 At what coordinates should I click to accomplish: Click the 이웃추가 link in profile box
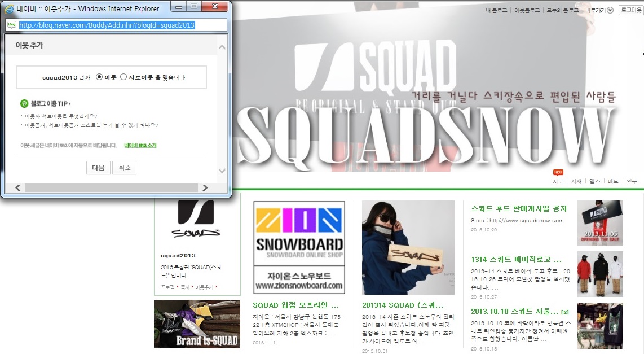tap(204, 287)
